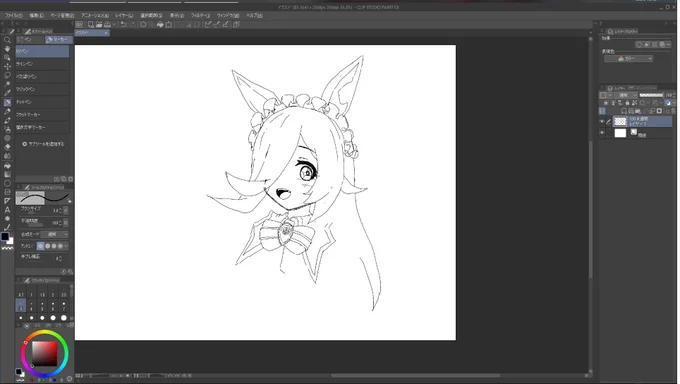Select the 描き文字マーカー sub tool

click(42, 127)
